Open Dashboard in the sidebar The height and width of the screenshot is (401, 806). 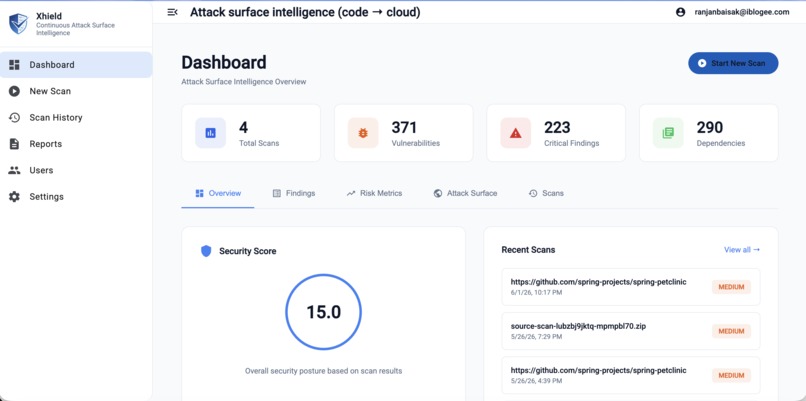pyautogui.click(x=76, y=65)
